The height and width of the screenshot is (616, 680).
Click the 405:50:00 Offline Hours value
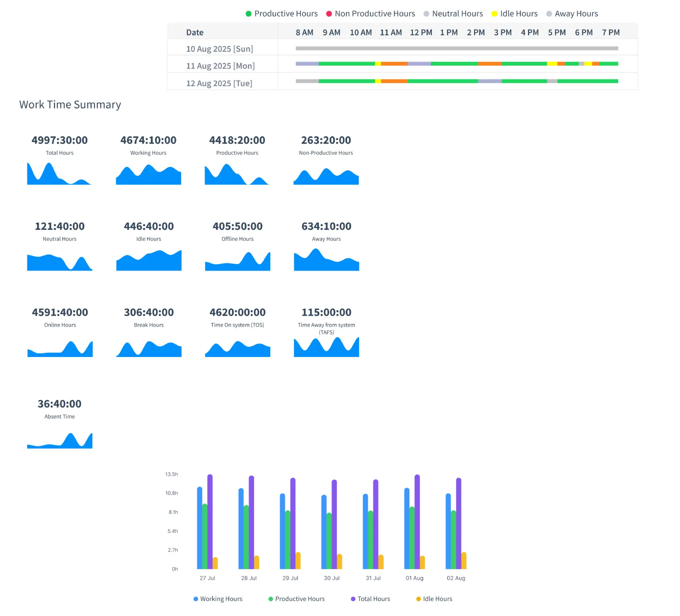click(x=238, y=226)
